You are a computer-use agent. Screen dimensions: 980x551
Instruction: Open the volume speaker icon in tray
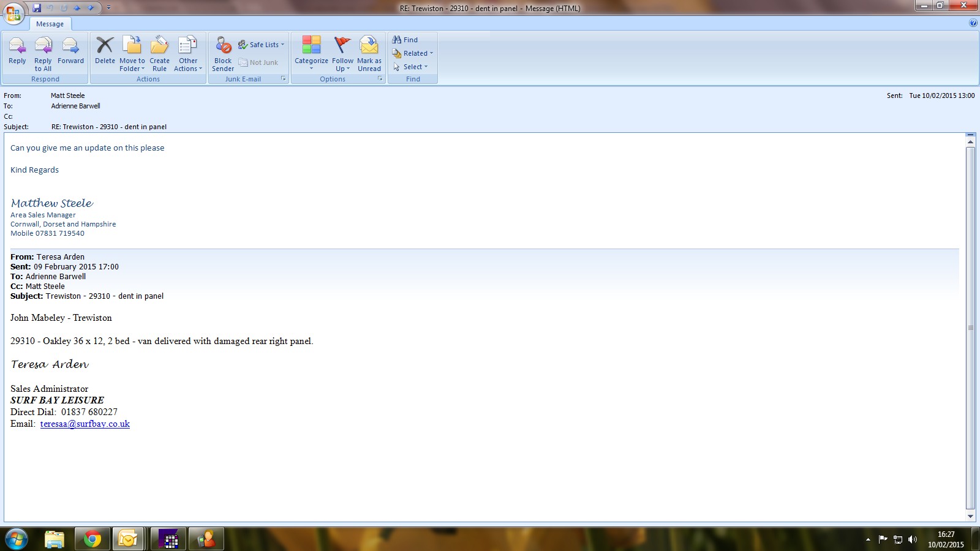point(913,539)
